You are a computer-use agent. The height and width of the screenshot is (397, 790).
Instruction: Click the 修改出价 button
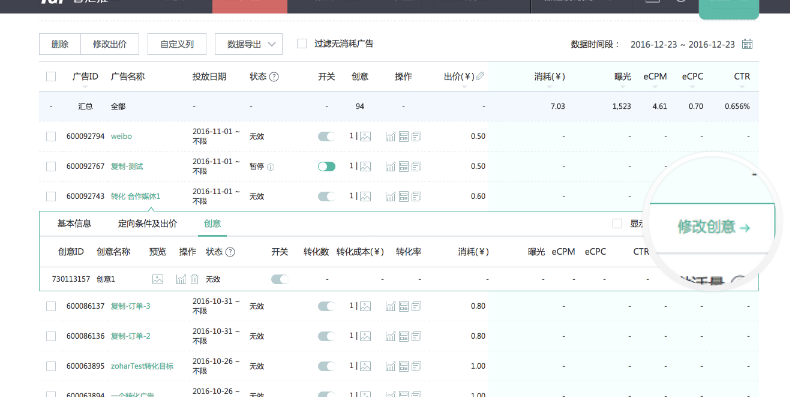click(x=109, y=44)
